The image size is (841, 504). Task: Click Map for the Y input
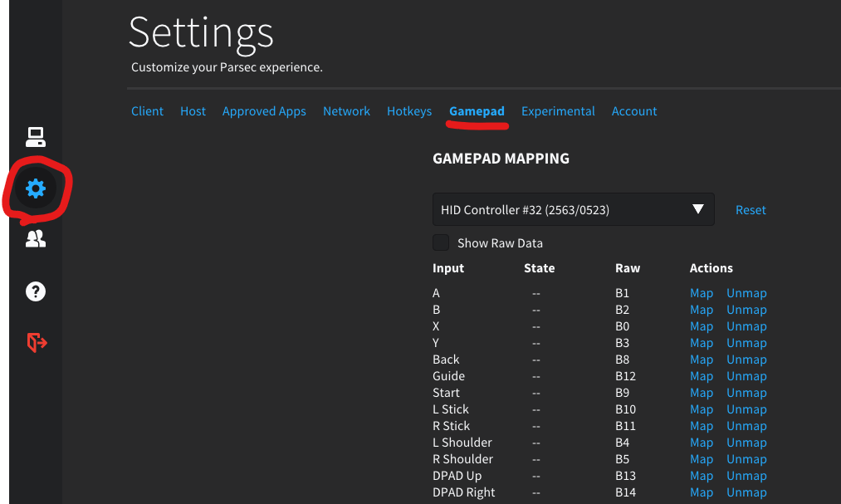pyautogui.click(x=701, y=343)
